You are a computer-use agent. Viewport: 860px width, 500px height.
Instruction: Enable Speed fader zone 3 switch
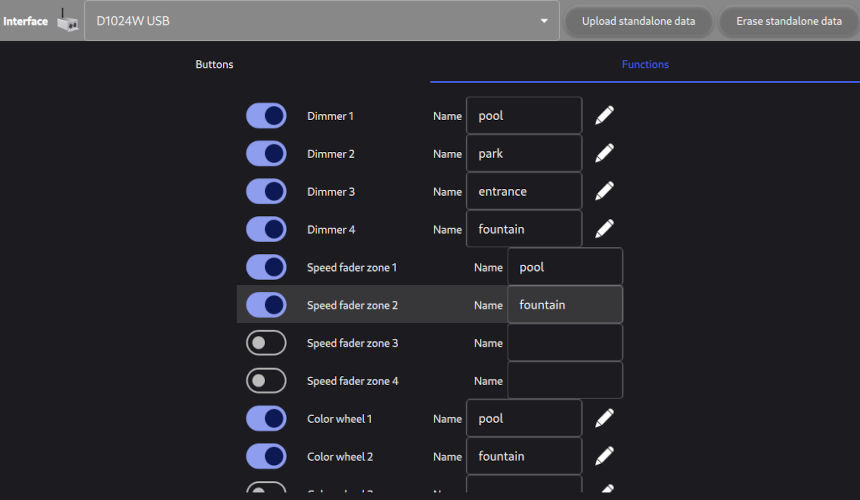tap(266, 343)
